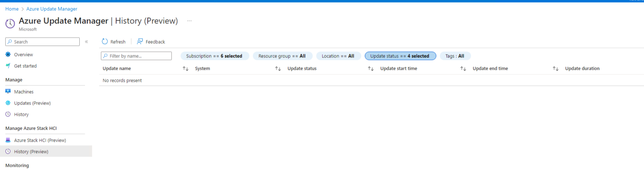
Task: Click the History clock icon under Manage
Action: (8, 114)
